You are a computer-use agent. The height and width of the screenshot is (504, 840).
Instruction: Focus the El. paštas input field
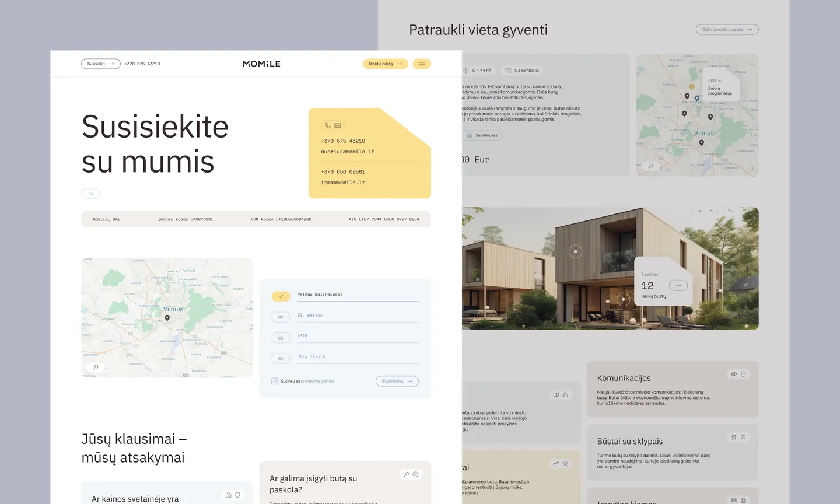[358, 316]
